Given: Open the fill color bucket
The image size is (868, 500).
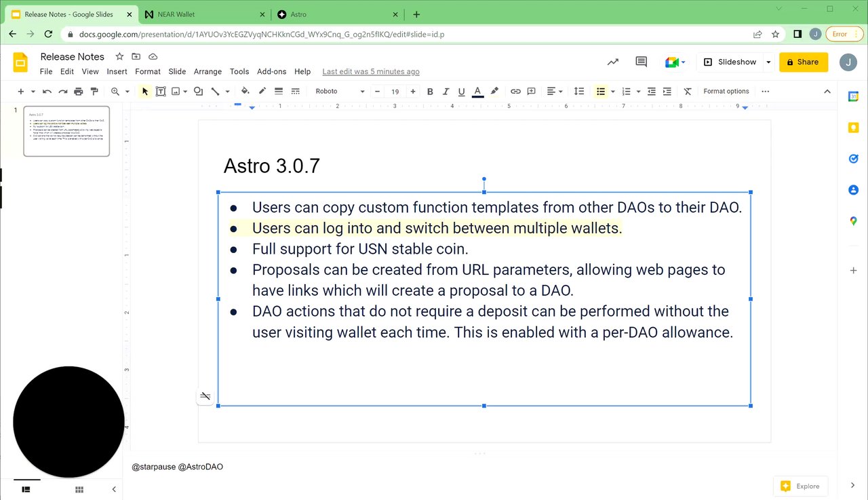Looking at the screenshot, I should (x=245, y=91).
